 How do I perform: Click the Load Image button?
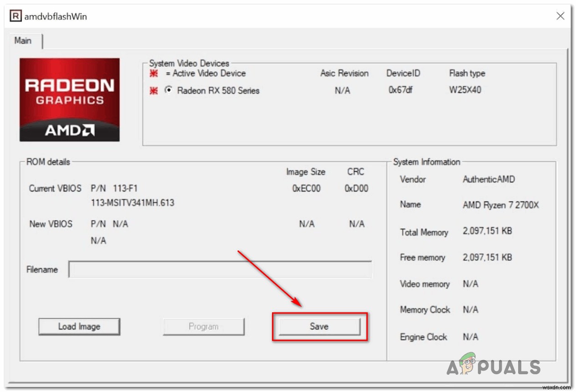pos(79,326)
